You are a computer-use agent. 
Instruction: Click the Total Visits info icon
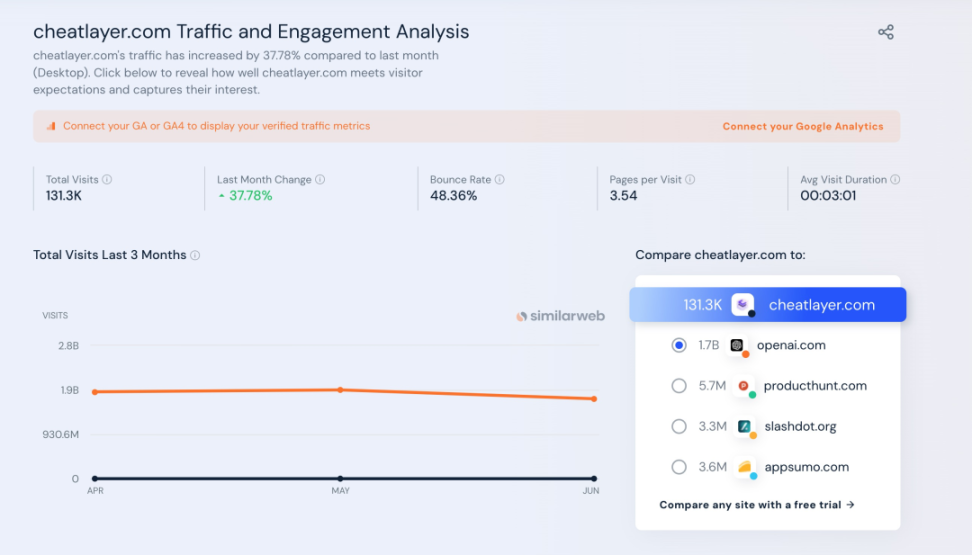click(107, 180)
